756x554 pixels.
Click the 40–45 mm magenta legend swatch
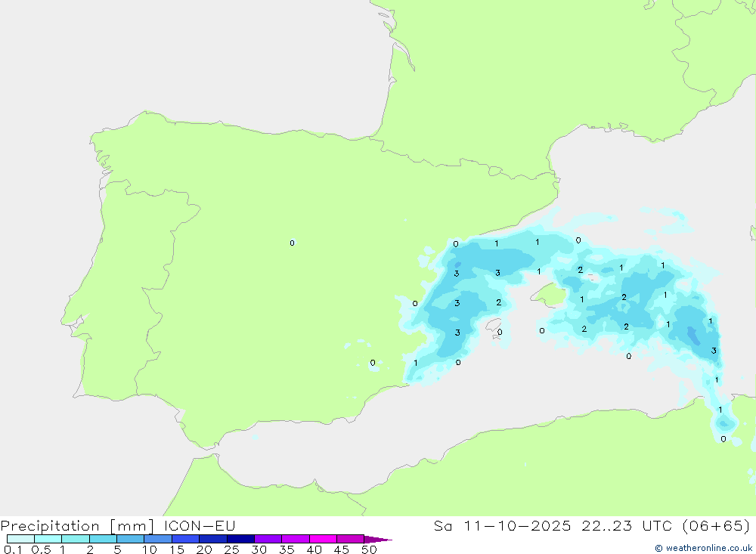coord(323,539)
